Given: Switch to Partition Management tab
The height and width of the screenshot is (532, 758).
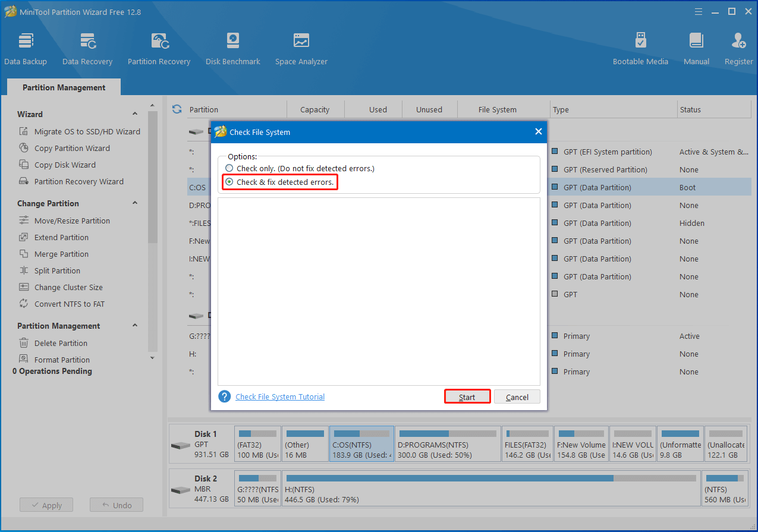Looking at the screenshot, I should tap(64, 87).
